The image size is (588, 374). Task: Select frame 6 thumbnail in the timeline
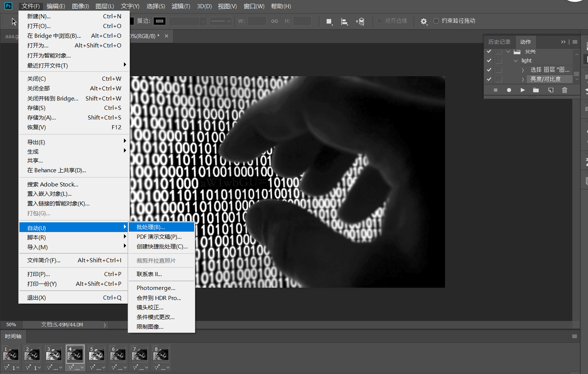(x=118, y=354)
